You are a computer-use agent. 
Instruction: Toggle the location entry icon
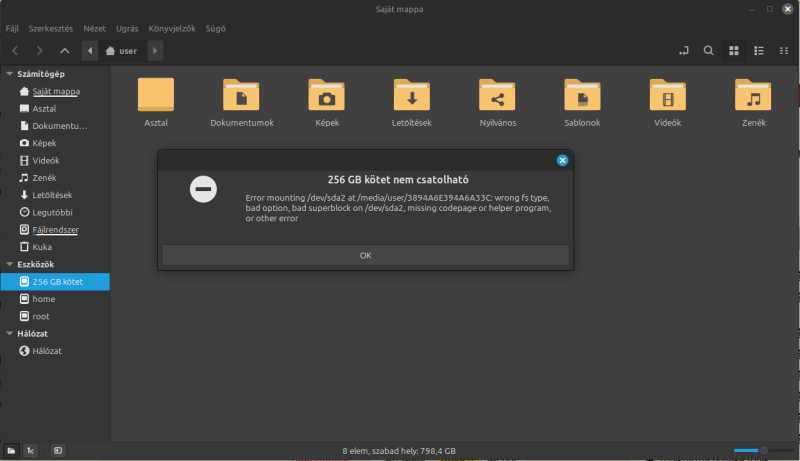click(684, 50)
